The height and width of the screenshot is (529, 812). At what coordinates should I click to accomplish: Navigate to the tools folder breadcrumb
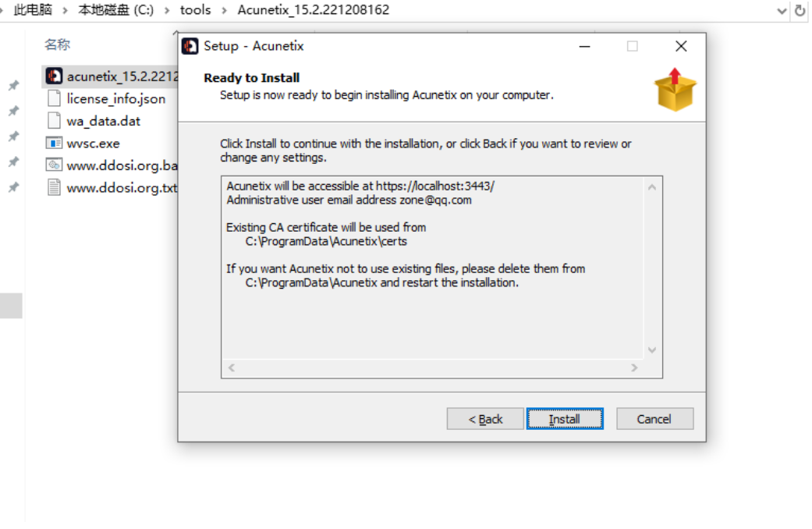(x=195, y=10)
